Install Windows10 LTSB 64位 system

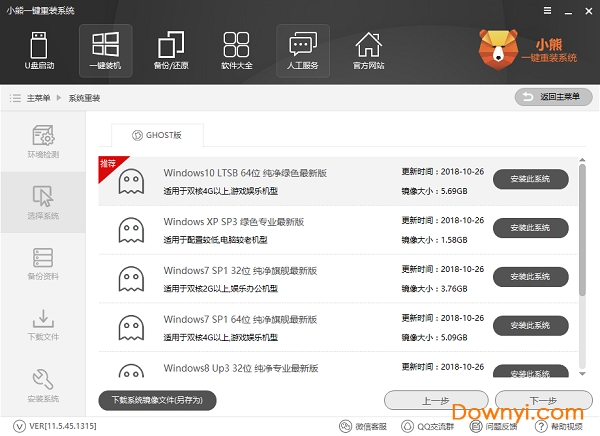(530, 179)
